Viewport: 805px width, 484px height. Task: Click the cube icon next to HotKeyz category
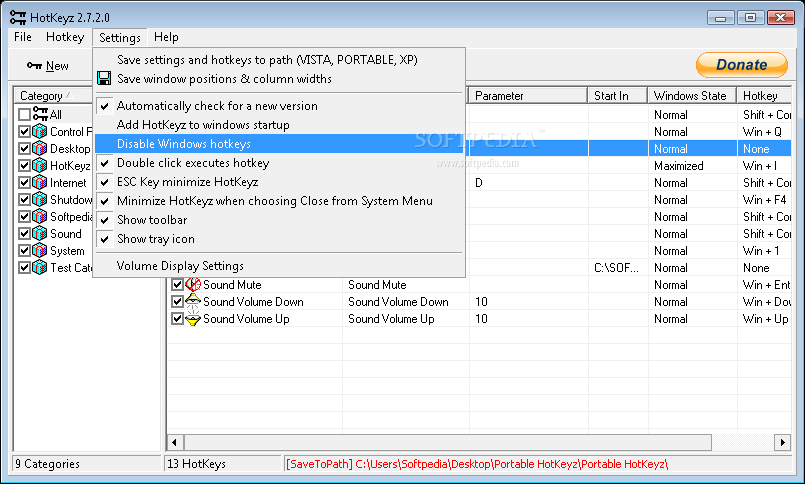pyautogui.click(x=40, y=165)
